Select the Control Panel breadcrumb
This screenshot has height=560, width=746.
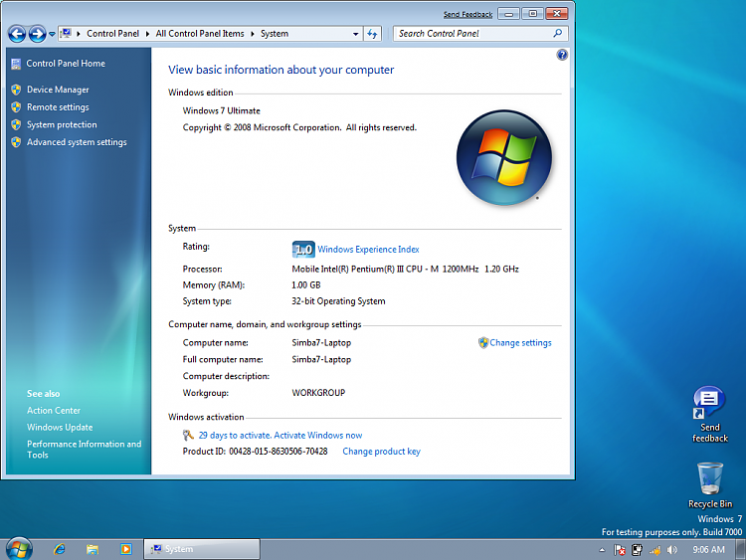112,34
